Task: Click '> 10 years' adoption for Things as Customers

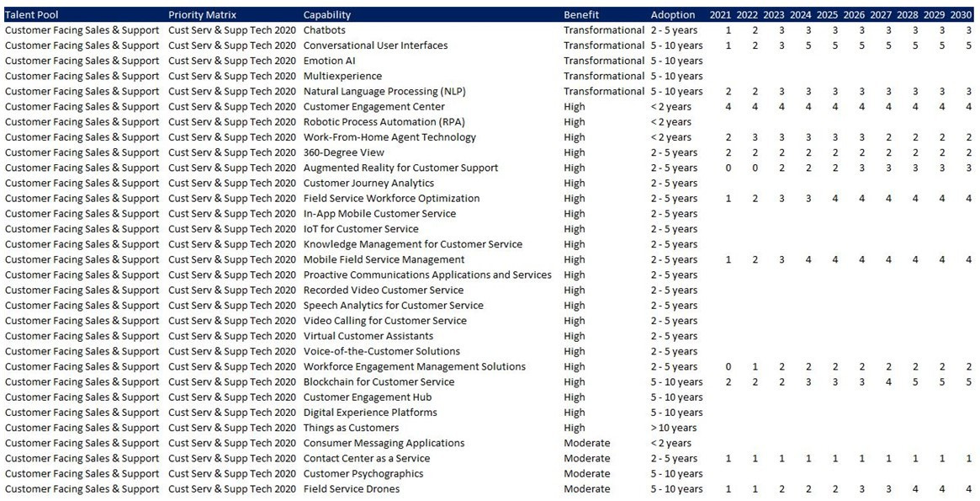Action: (674, 428)
